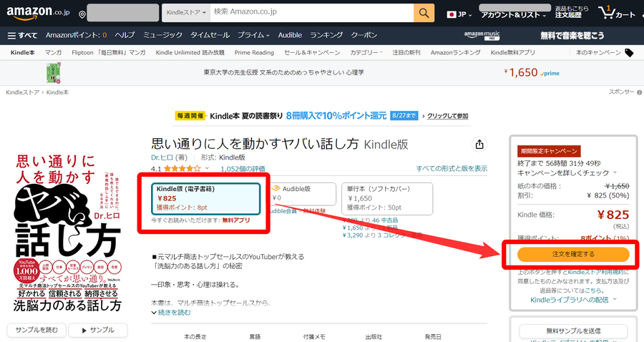Open Fliptoon「毎日無料」マンガ tab
The image size is (644, 342).
point(109,52)
